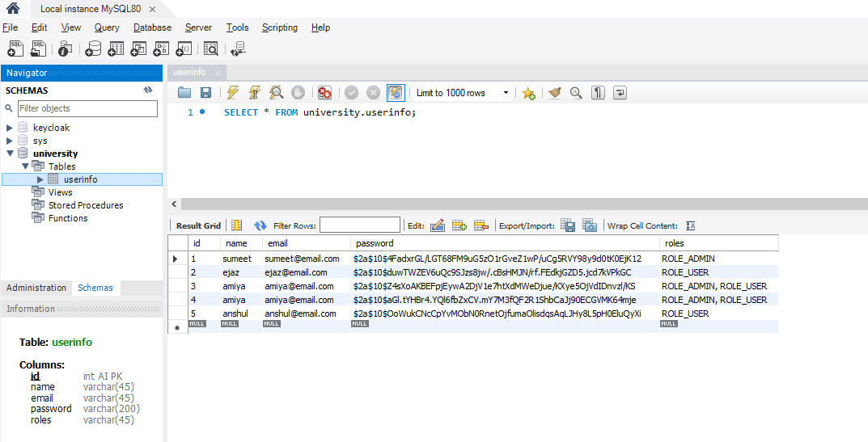Expand the keycloak schema
This screenshot has height=442, width=868.
[x=10, y=128]
